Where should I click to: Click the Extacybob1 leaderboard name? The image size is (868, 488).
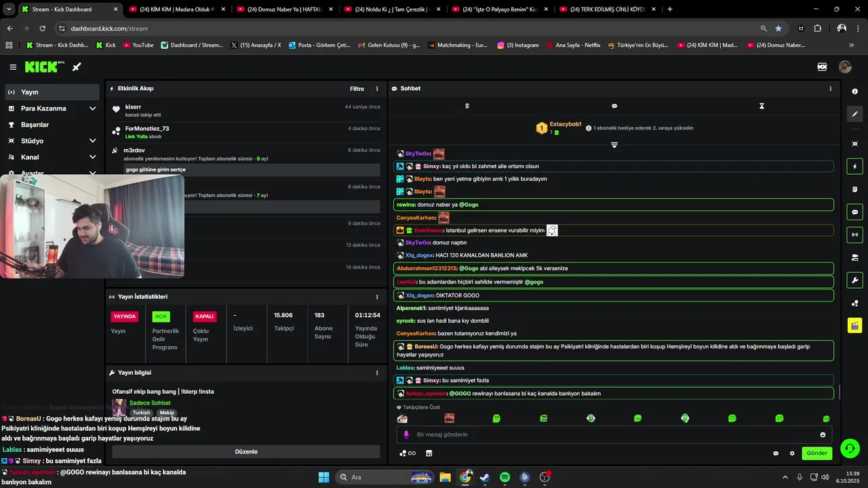point(566,124)
